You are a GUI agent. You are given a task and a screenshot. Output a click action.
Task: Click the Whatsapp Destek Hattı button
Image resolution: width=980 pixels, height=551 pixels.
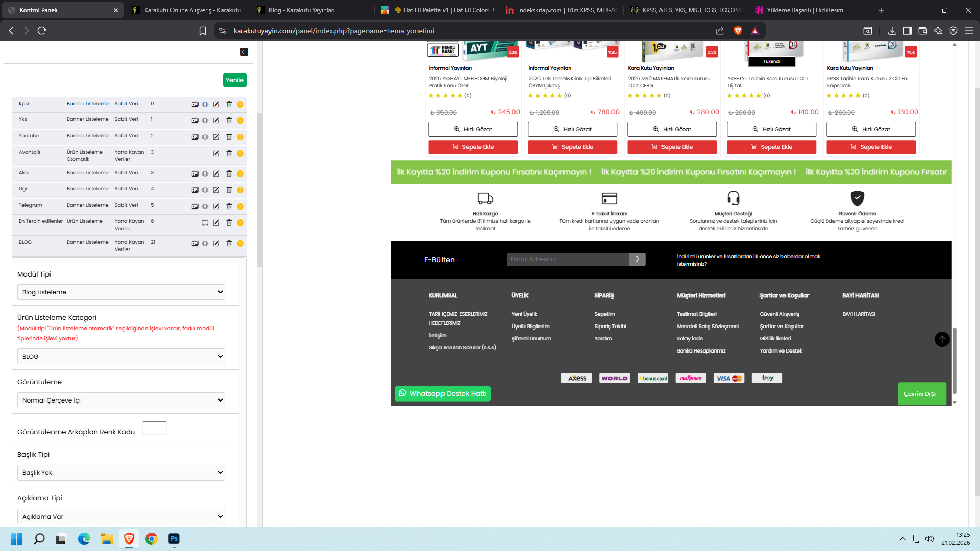pyautogui.click(x=443, y=394)
